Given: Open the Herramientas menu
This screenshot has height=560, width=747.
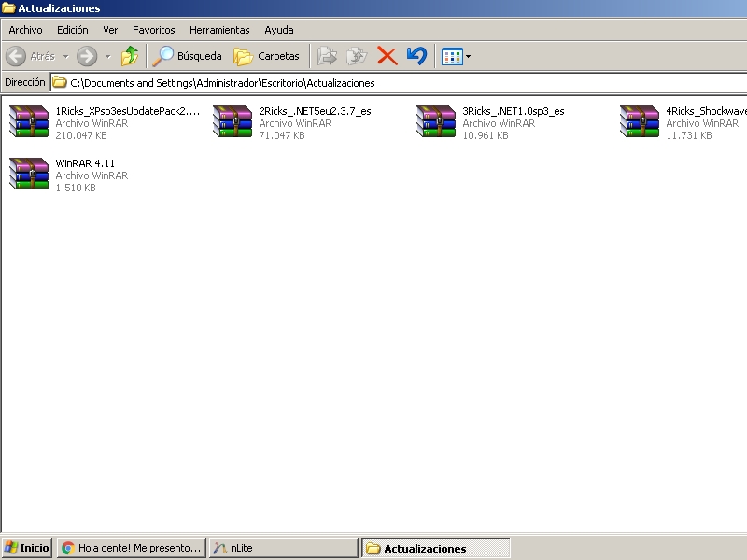Looking at the screenshot, I should pos(219,30).
